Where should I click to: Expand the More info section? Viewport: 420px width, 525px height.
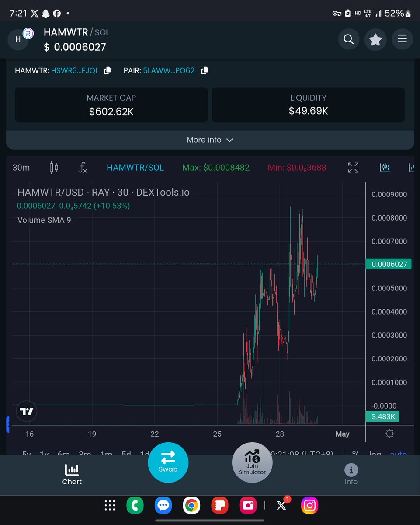tap(210, 140)
